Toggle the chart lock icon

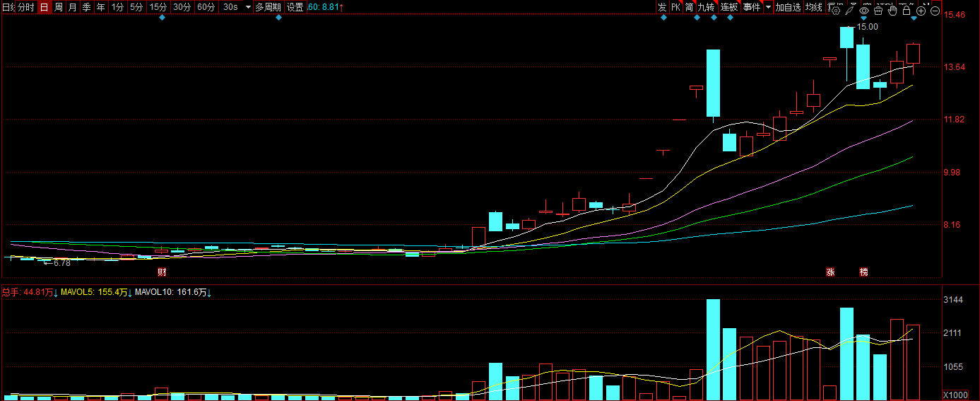[907, 11]
